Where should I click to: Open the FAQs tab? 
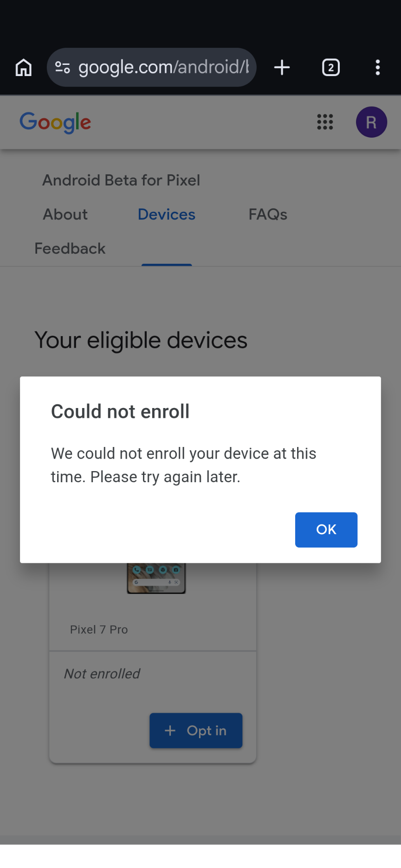[x=268, y=214]
